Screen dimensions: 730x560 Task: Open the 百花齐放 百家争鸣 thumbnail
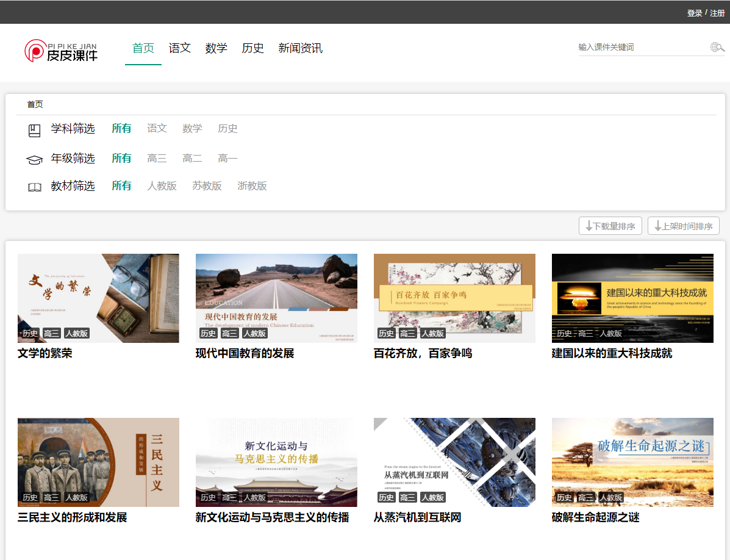click(x=454, y=298)
